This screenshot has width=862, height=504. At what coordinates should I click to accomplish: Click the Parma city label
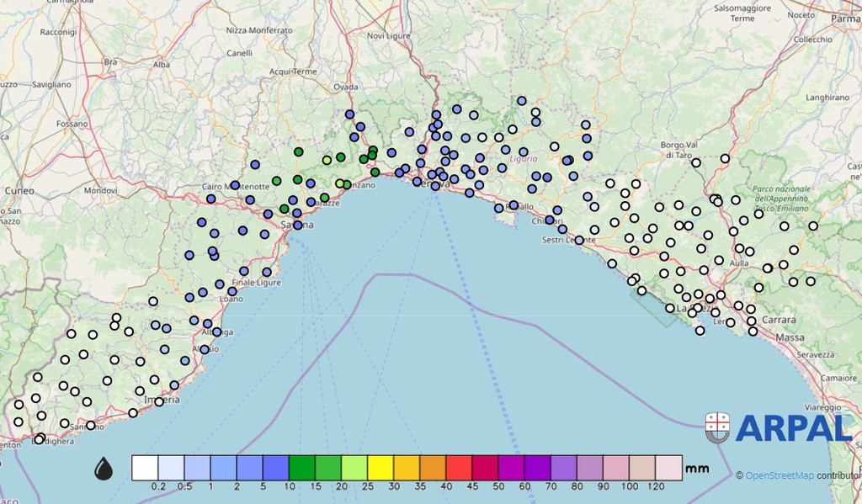[845, 19]
